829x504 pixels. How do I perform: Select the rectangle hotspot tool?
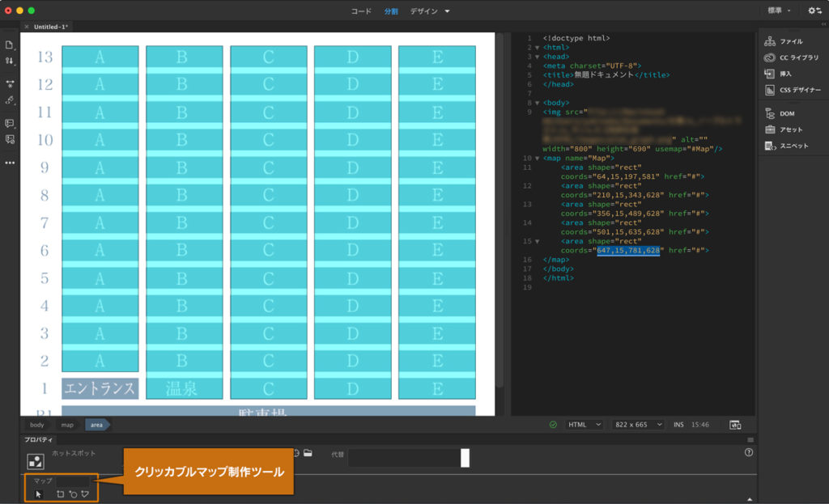(x=61, y=494)
